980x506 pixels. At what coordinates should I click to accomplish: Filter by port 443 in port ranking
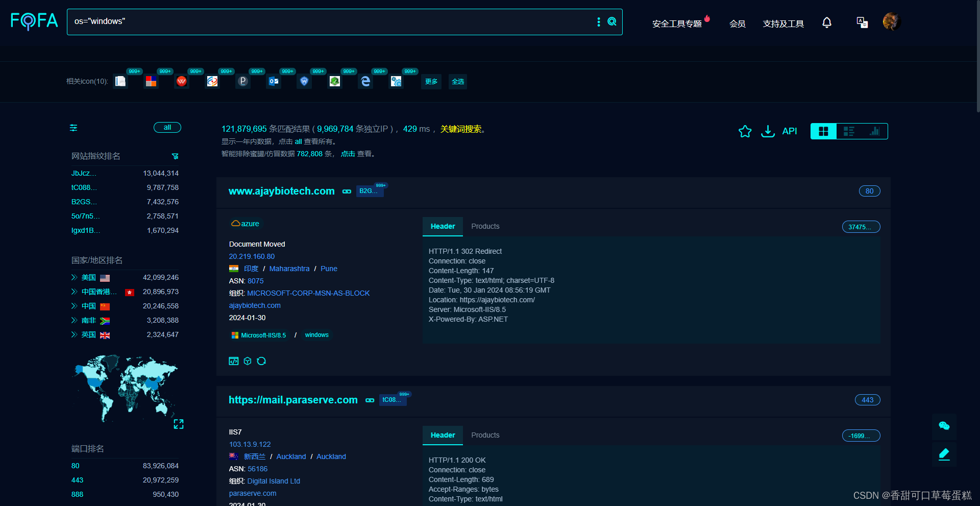pos(78,480)
